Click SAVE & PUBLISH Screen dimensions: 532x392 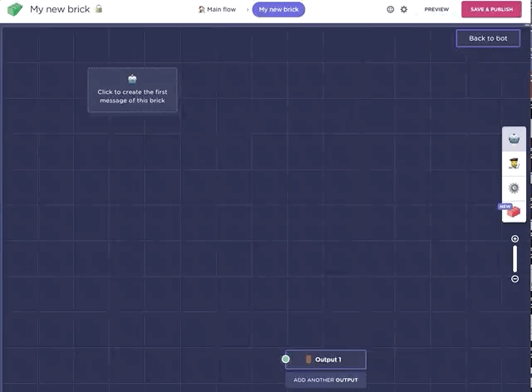tap(491, 9)
